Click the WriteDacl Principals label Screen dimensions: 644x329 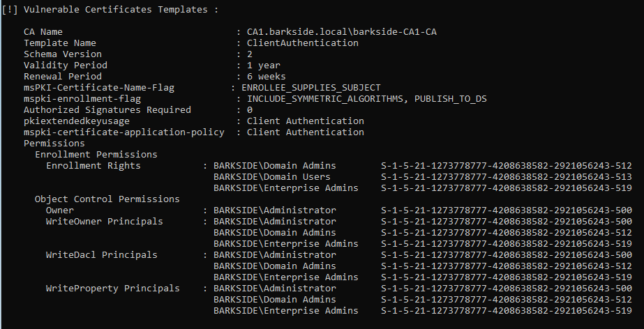pyautogui.click(x=101, y=254)
